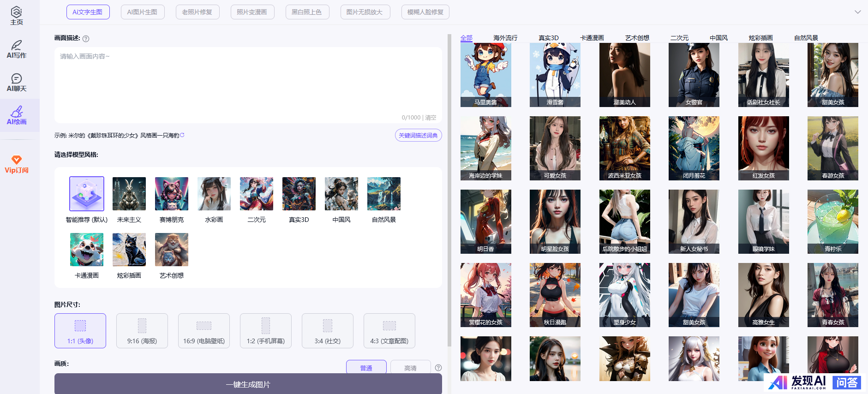Viewport: 868px width, 394px height.
Task: Switch to the AI图片生图 tab
Action: click(x=142, y=12)
